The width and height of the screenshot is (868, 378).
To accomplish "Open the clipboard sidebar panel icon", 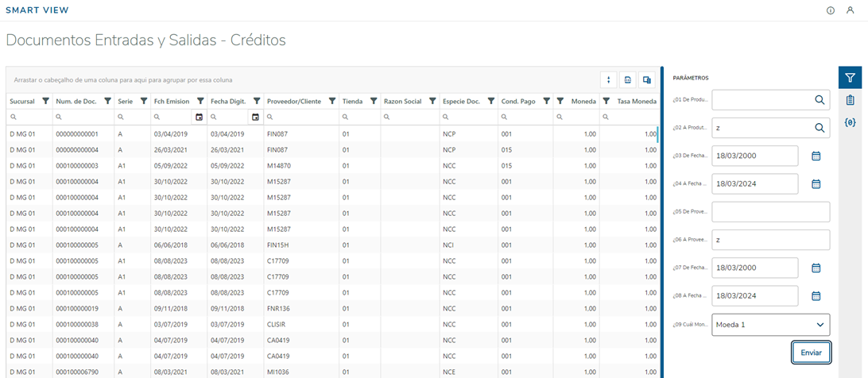I will pos(851,100).
